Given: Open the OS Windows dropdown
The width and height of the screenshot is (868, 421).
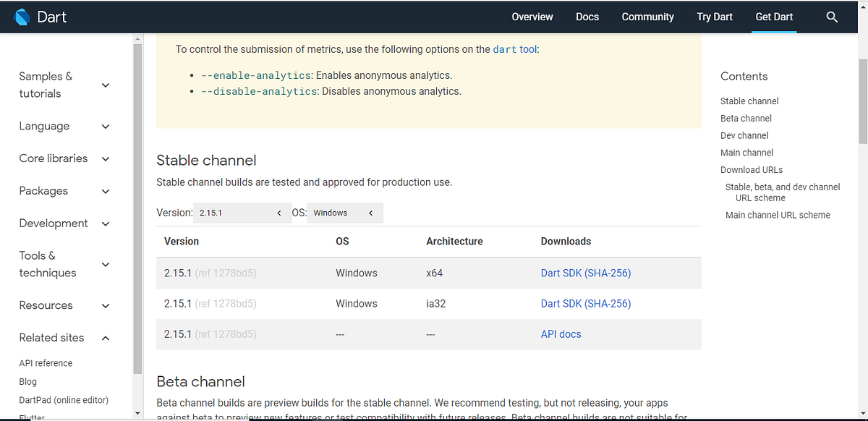Looking at the screenshot, I should (345, 213).
